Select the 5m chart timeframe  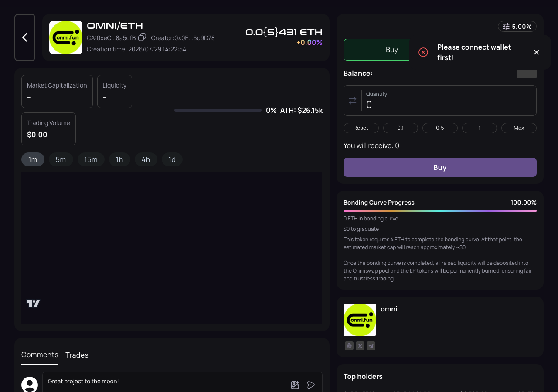[61, 159]
